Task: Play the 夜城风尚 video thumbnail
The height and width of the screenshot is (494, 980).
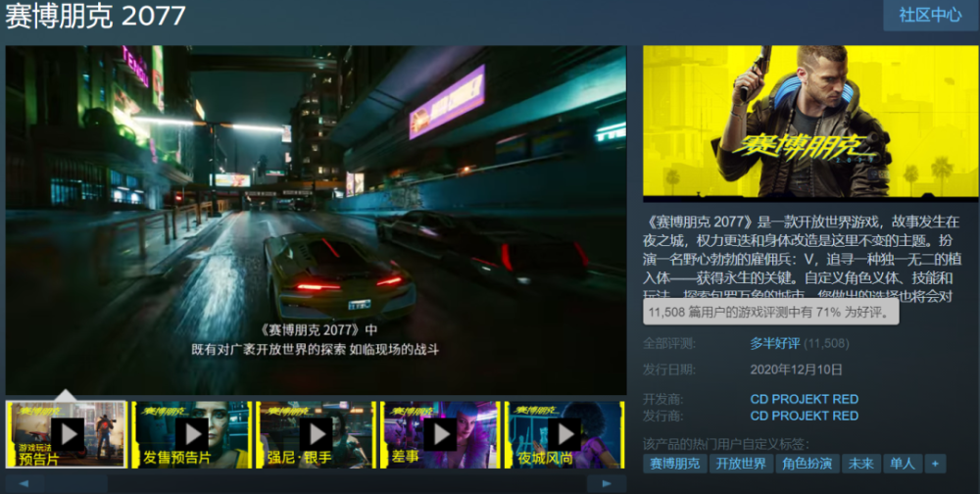Action: click(564, 434)
